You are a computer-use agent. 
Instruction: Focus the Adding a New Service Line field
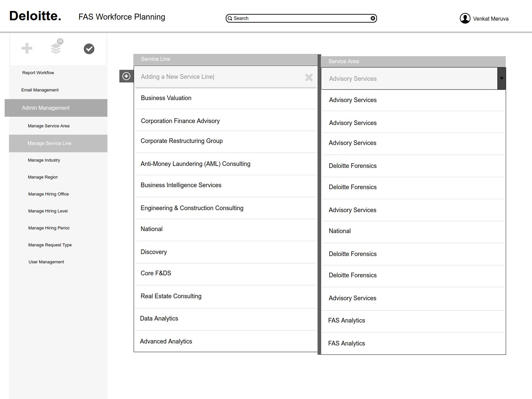pyautogui.click(x=226, y=77)
